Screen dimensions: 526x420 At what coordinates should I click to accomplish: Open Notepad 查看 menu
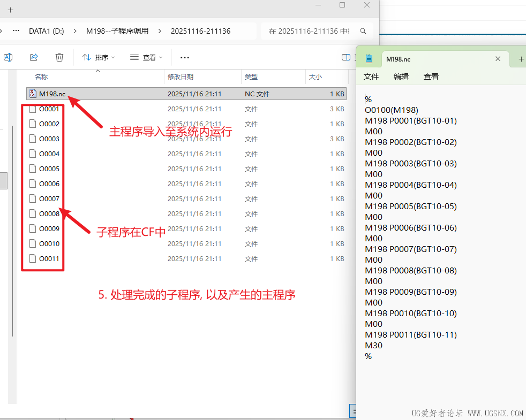click(x=431, y=77)
